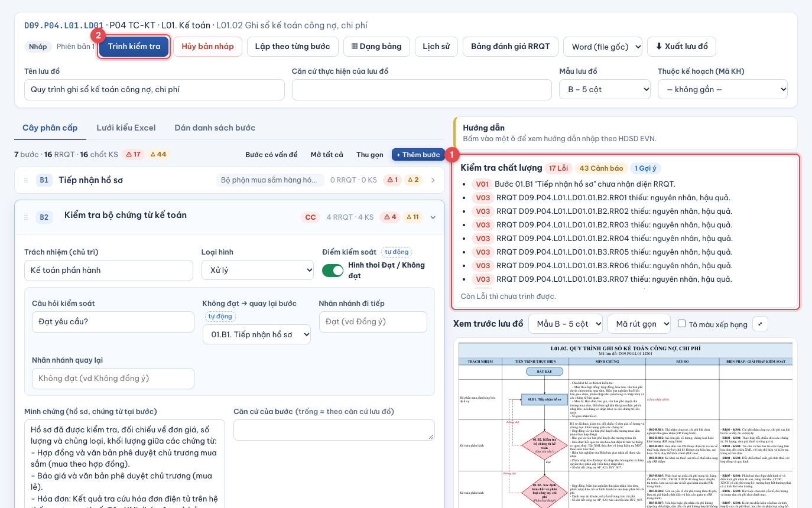The height and width of the screenshot is (508, 812).
Task: Open the Lịch sử history
Action: 436,47
